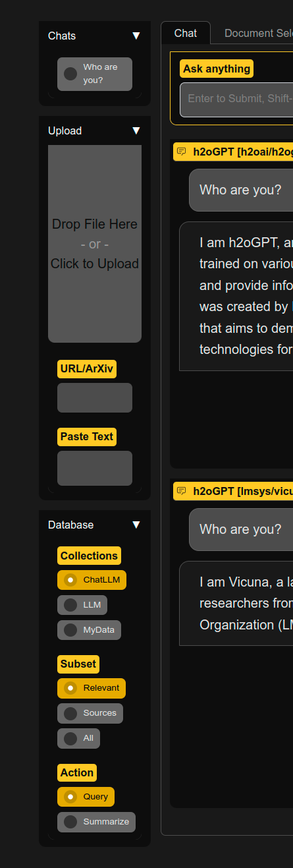Screen dimensions: 293x868
Task: Choose the Relevant subset option
Action: 92,688
